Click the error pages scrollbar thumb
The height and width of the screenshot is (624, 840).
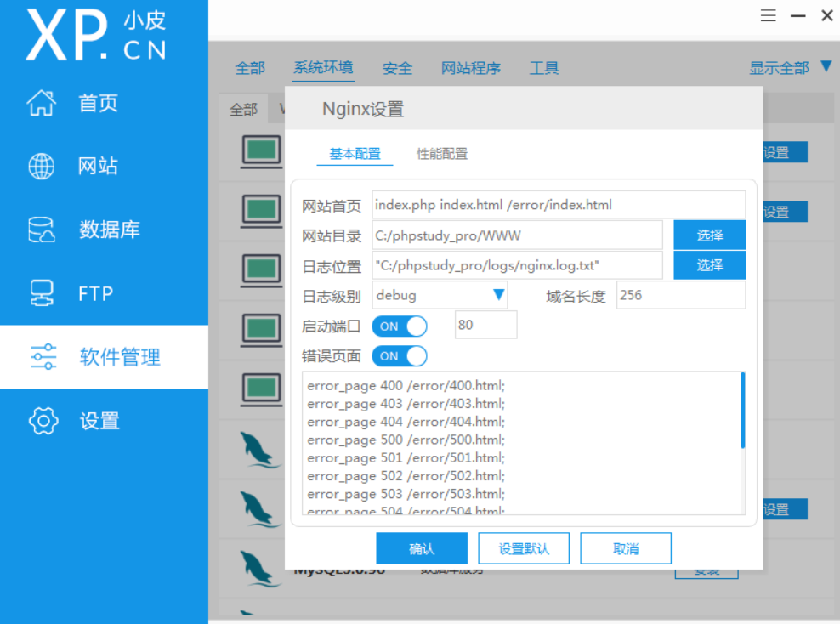tap(742, 411)
